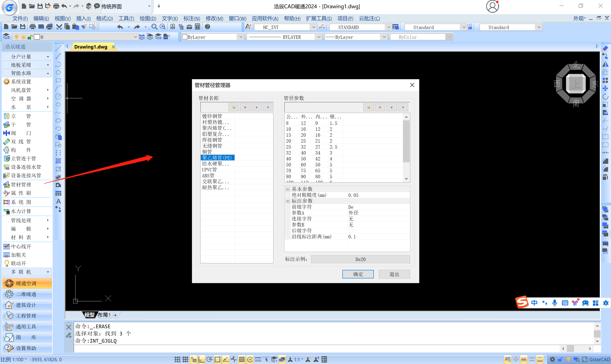The image size is (611, 364).
Task: Collapse the 基本参数 property group
Action: point(287,189)
